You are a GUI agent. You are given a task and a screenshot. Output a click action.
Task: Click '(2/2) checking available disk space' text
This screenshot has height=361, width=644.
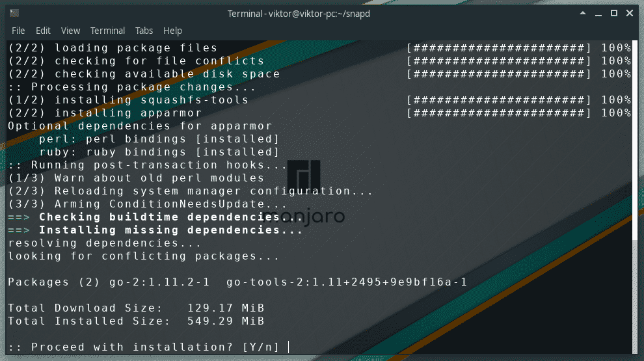pyautogui.click(x=144, y=74)
